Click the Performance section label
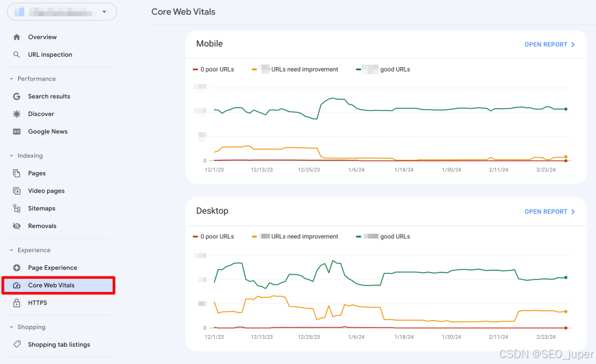Image resolution: width=596 pixels, height=364 pixels. coord(37,79)
